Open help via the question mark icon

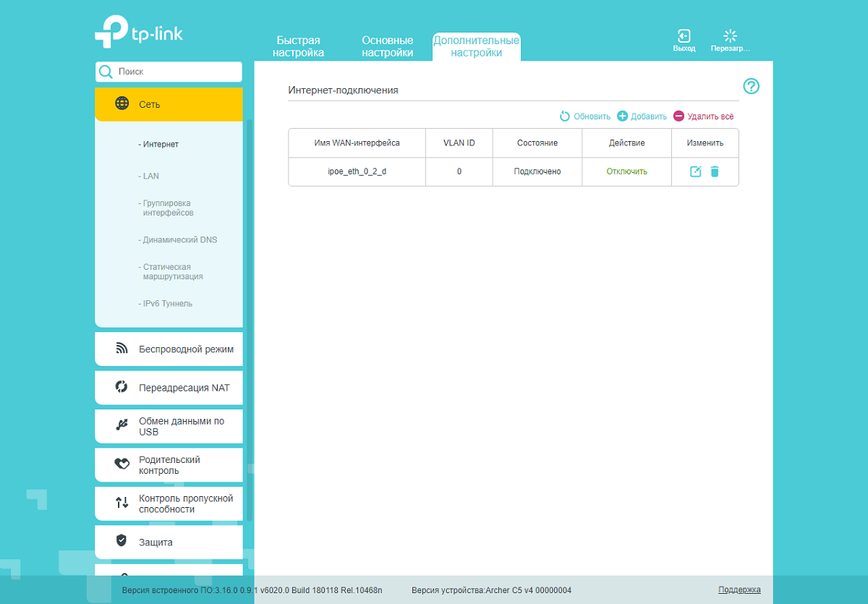pos(752,87)
